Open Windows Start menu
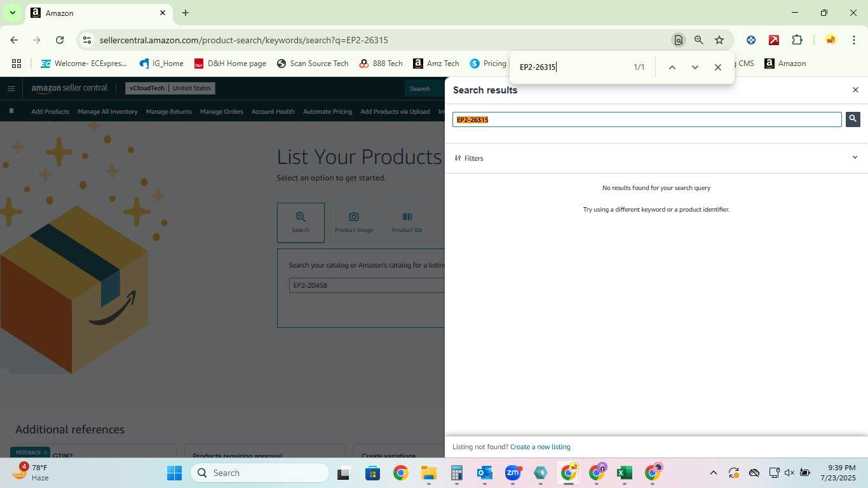Image resolution: width=868 pixels, height=488 pixels. pos(174,473)
